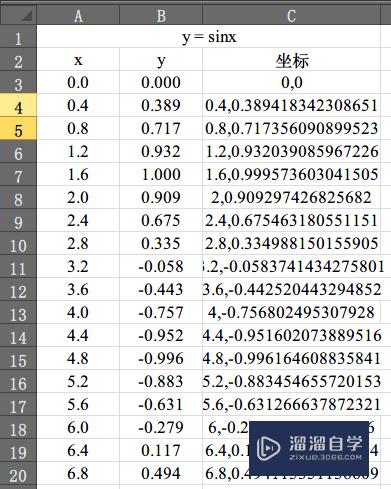Select x value 2.4 cell
This screenshot has width=391, height=489.
(78, 220)
